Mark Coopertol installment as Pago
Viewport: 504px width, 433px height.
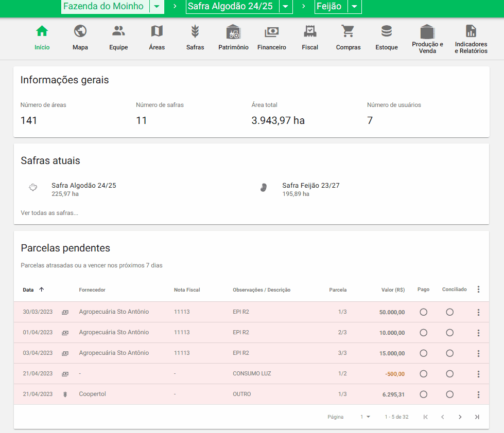pyautogui.click(x=424, y=394)
